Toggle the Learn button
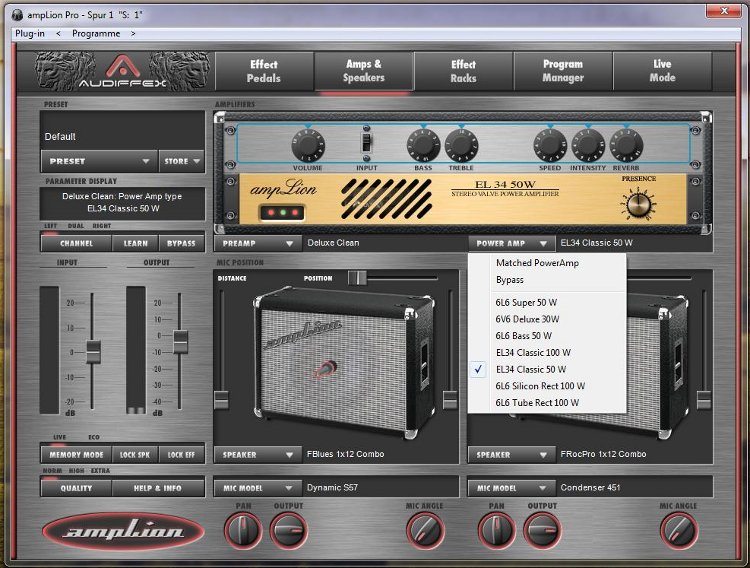Viewport: 750px width, 568px height. 135,243
